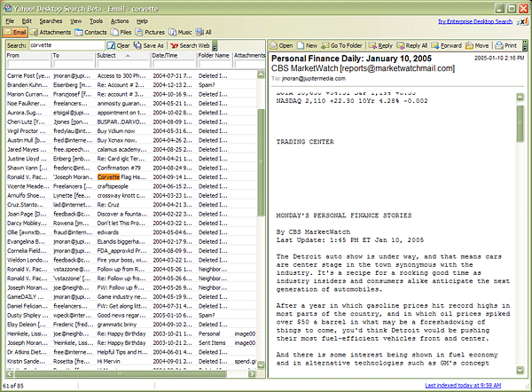Viewport: 532px width, 392px height.
Task: Click the email preview scrollbar thumb
Action: coord(520,123)
